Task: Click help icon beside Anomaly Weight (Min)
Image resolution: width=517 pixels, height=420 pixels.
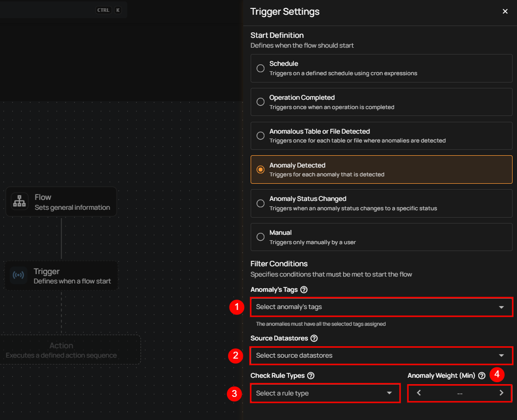Action: coord(482,376)
